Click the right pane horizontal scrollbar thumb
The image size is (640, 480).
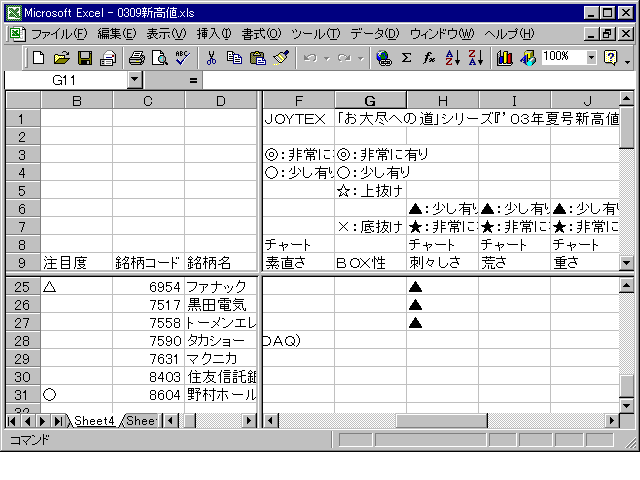point(442,420)
